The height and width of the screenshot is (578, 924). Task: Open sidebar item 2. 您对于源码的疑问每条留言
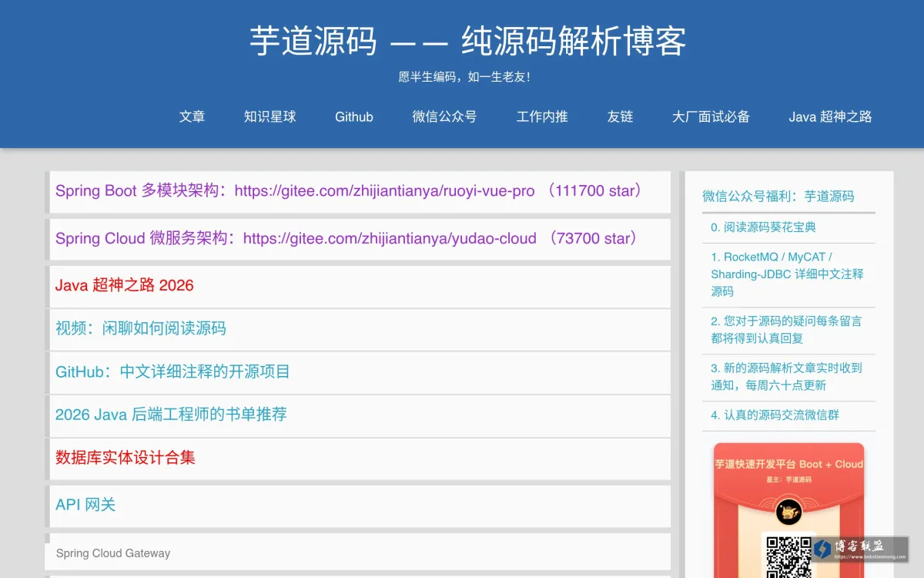click(787, 329)
